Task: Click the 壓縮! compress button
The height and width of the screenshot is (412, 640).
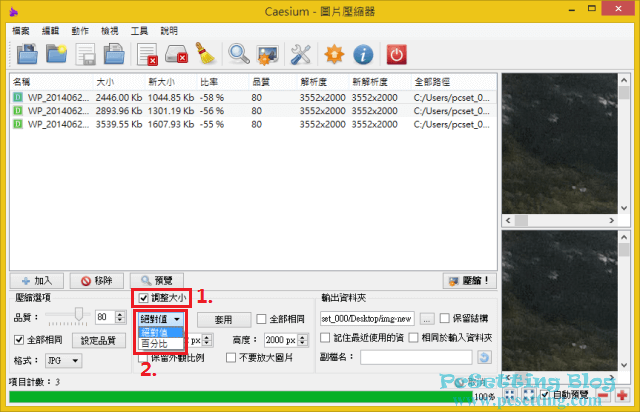Action: pos(469,281)
